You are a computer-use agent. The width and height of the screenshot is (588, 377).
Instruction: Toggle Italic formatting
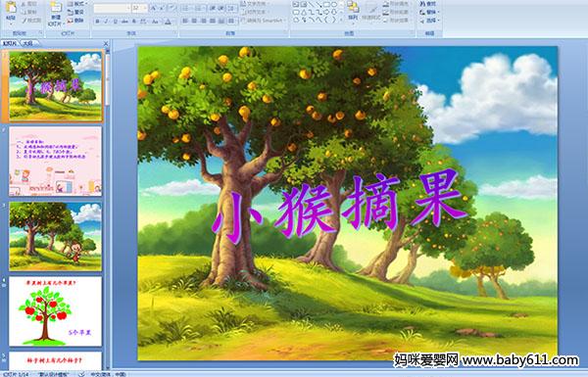point(106,22)
